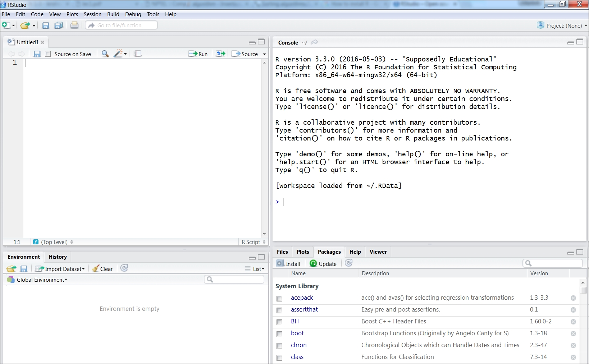Click the Packages list scrollbar thumb
The image size is (589, 364).
click(583, 290)
